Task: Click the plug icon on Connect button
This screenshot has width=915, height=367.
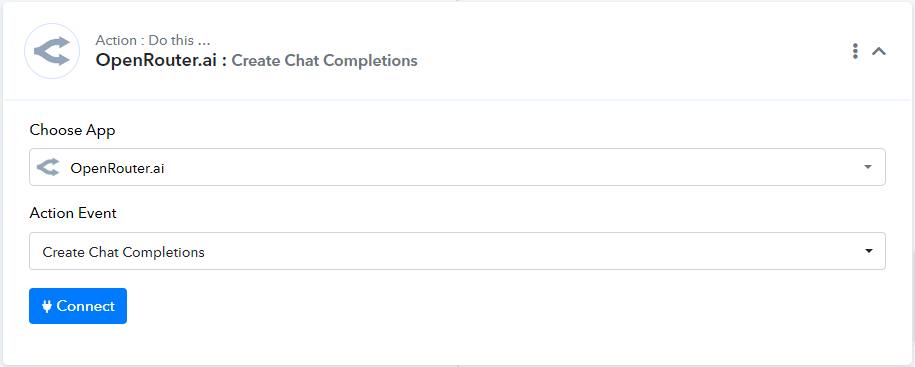Action: 47,306
